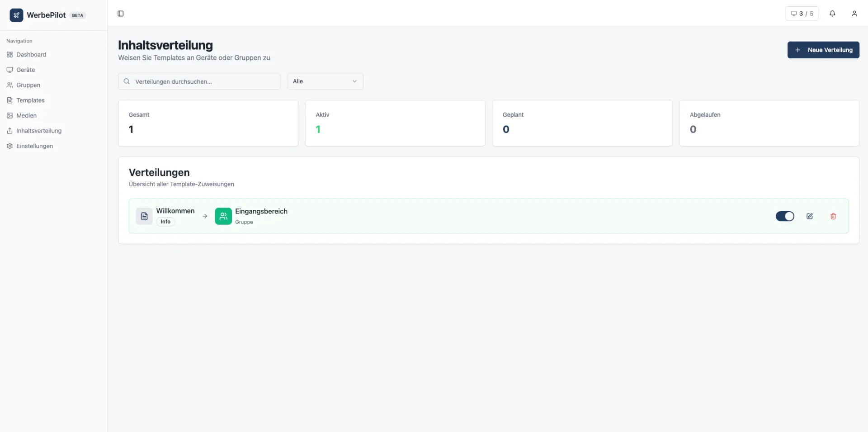Image resolution: width=868 pixels, height=432 pixels.
Task: Click the Aktiv statistics card
Action: [395, 123]
